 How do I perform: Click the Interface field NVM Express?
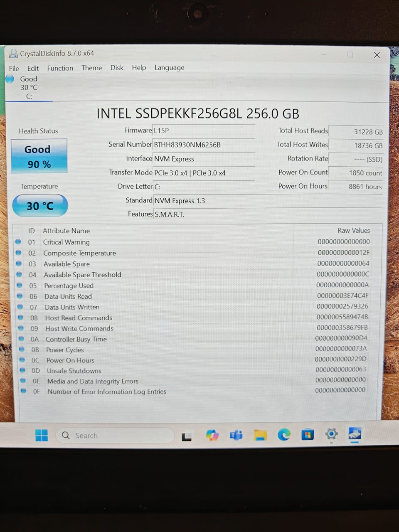(204, 159)
